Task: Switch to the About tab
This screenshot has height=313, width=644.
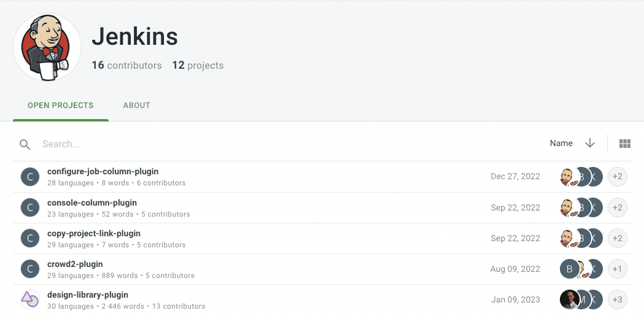Action: [x=136, y=105]
